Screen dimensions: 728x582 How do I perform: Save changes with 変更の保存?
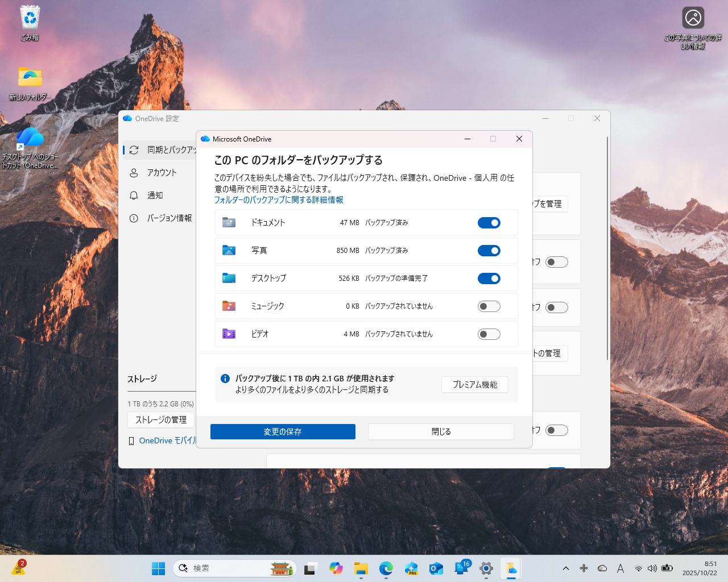283,431
